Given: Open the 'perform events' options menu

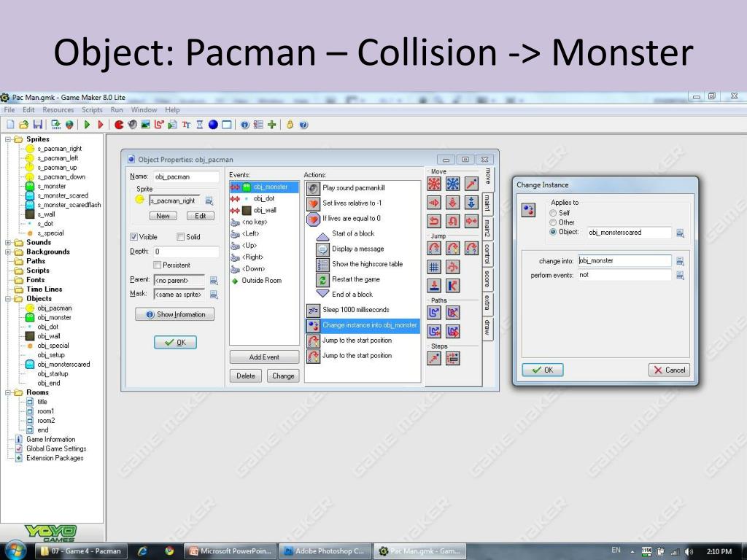Looking at the screenshot, I should pos(680,275).
